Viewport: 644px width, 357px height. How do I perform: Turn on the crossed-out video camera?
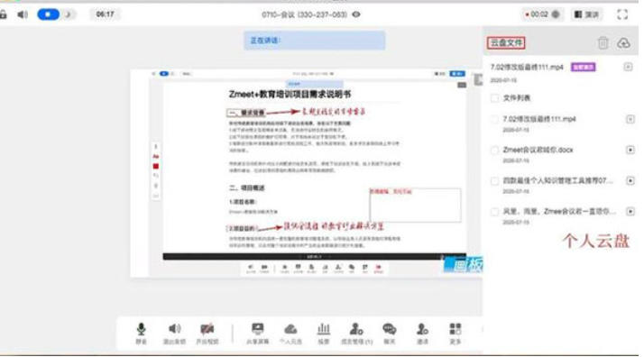pyautogui.click(x=207, y=329)
